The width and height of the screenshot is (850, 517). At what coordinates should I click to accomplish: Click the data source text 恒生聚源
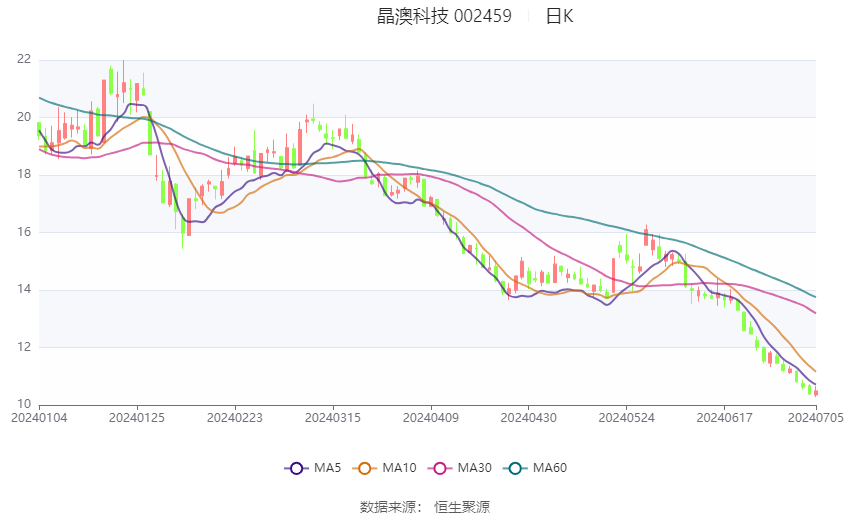(462, 507)
